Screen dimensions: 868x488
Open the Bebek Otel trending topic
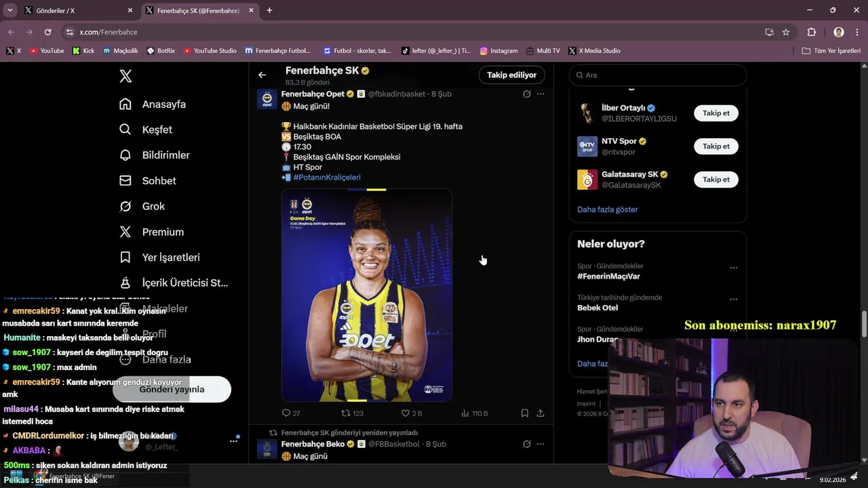[597, 308]
